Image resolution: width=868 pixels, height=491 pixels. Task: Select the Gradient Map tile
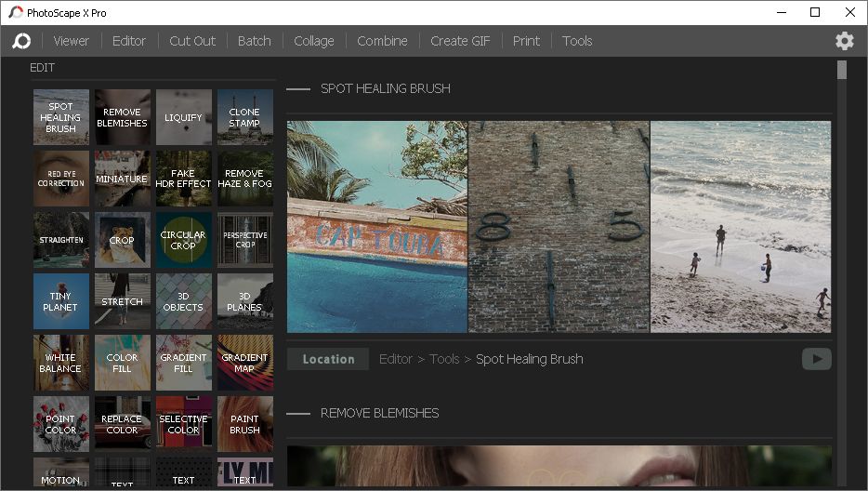[245, 363]
